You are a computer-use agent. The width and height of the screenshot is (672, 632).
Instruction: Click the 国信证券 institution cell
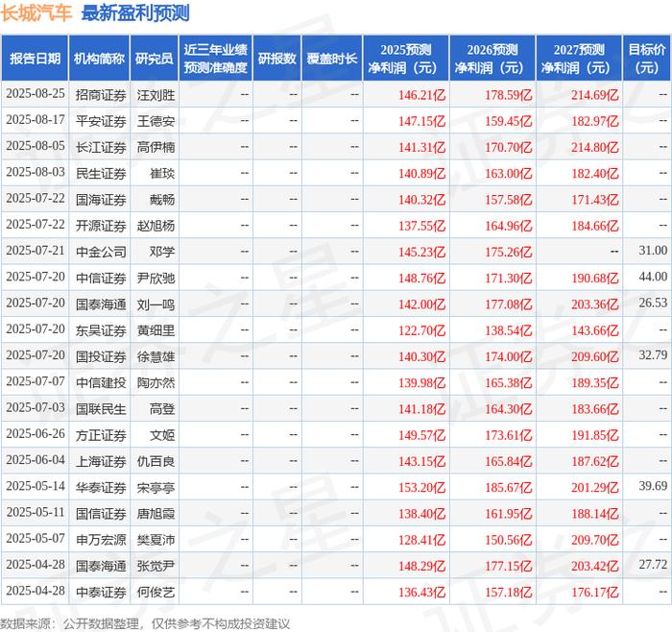click(101, 514)
